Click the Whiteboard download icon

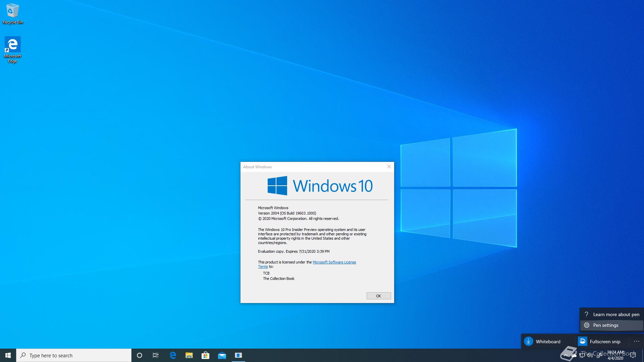(529, 341)
